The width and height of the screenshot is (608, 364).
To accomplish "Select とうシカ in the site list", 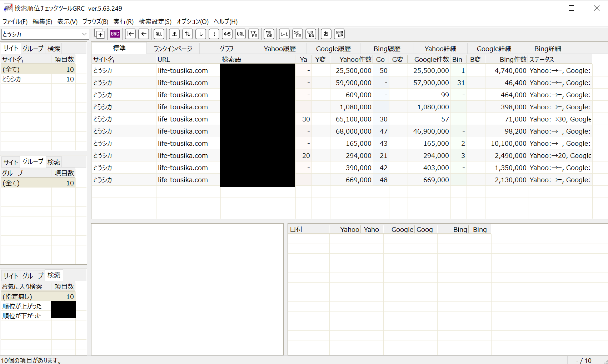I will pyautogui.click(x=12, y=79).
